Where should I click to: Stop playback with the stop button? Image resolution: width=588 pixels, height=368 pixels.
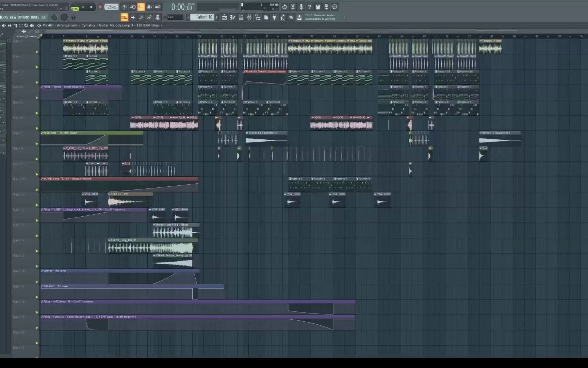click(x=91, y=7)
